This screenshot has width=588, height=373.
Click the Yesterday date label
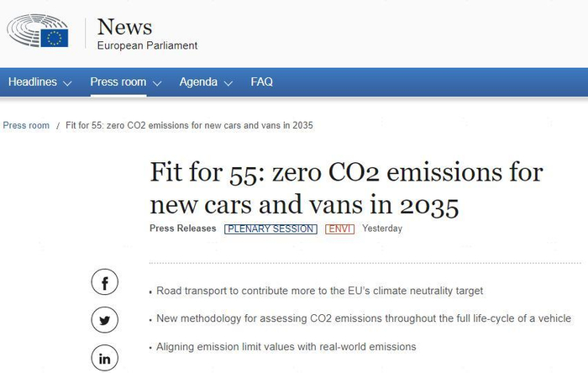[x=382, y=229]
